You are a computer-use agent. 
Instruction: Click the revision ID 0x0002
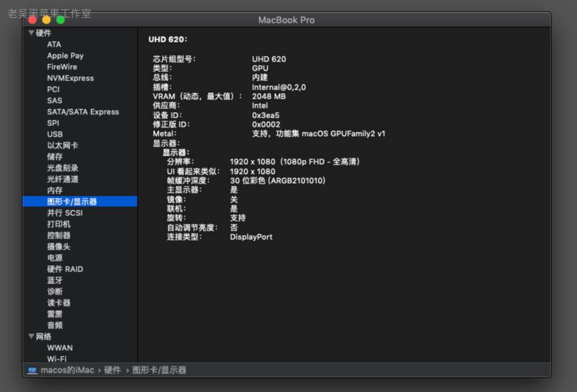click(266, 124)
